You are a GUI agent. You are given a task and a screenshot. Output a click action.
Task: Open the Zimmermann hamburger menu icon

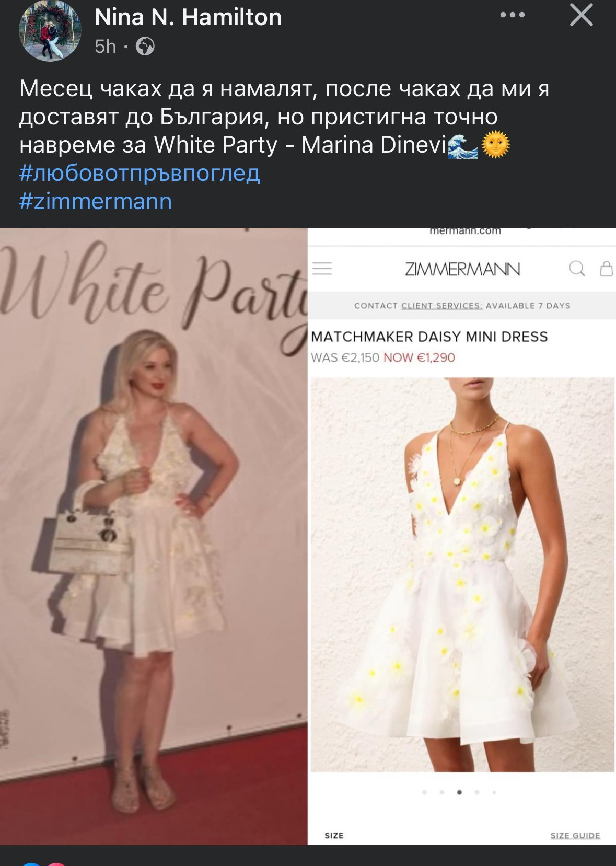tap(322, 269)
